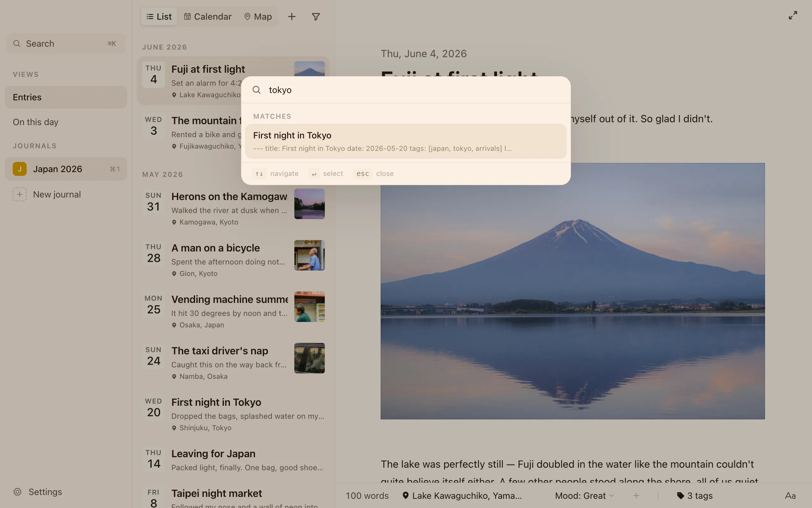Click the Lake Kawaguchiko, Yama... location text
812x508 pixels.
tap(467, 496)
